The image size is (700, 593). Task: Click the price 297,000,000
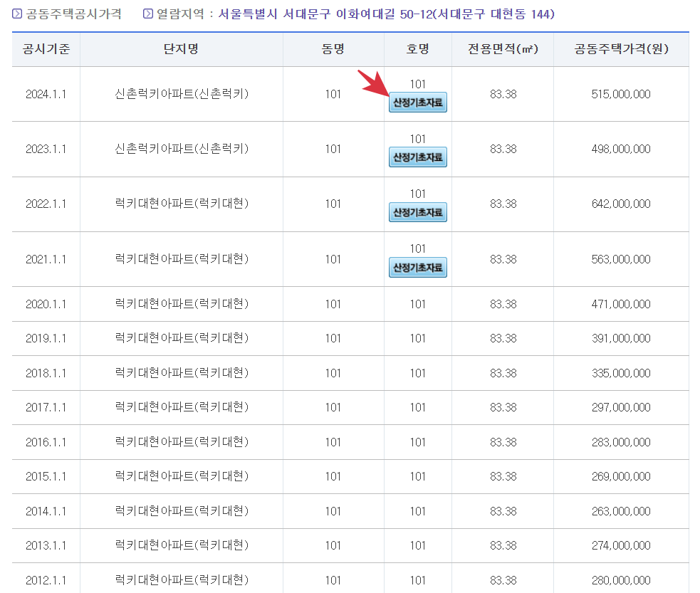pos(621,407)
